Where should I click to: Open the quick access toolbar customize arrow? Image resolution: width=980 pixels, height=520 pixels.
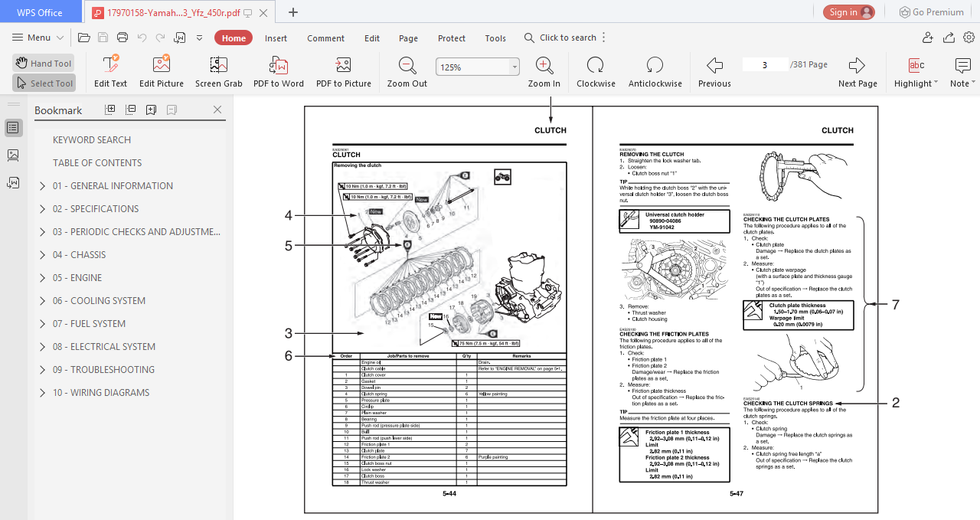coord(200,38)
